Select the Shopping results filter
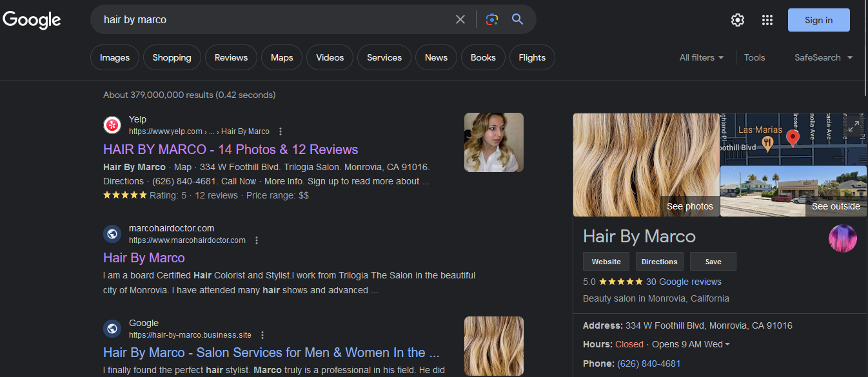The width and height of the screenshot is (868, 377). (172, 57)
